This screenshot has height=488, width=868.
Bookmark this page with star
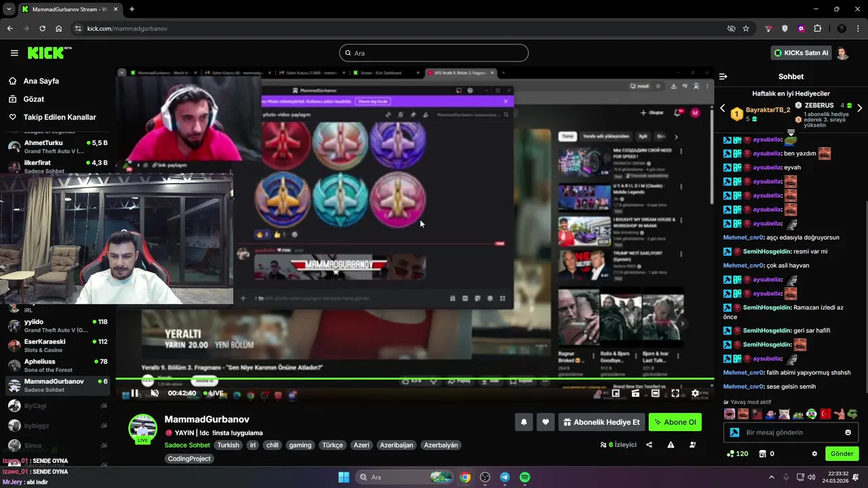746,28
